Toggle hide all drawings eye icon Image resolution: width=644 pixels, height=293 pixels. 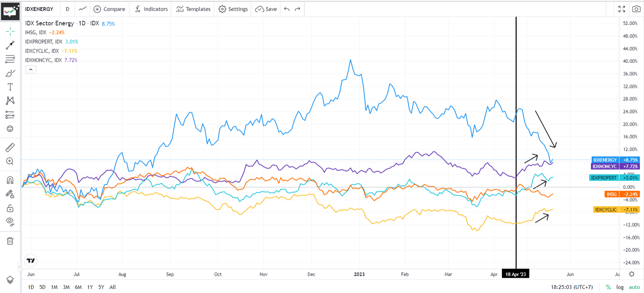(10, 221)
